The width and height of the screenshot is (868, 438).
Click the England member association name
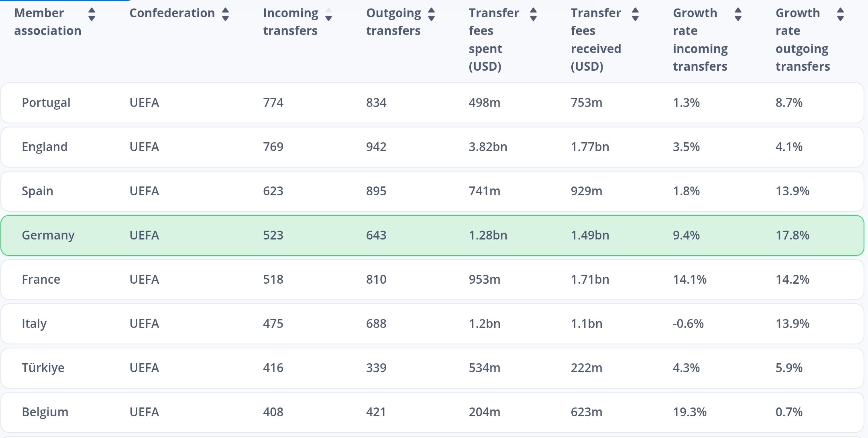pos(45,147)
